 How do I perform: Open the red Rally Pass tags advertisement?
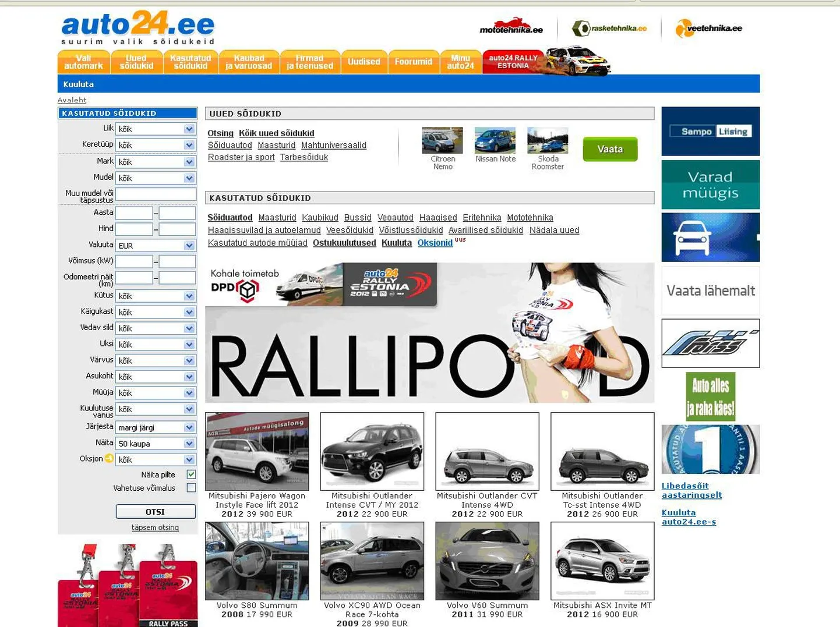coord(128,585)
